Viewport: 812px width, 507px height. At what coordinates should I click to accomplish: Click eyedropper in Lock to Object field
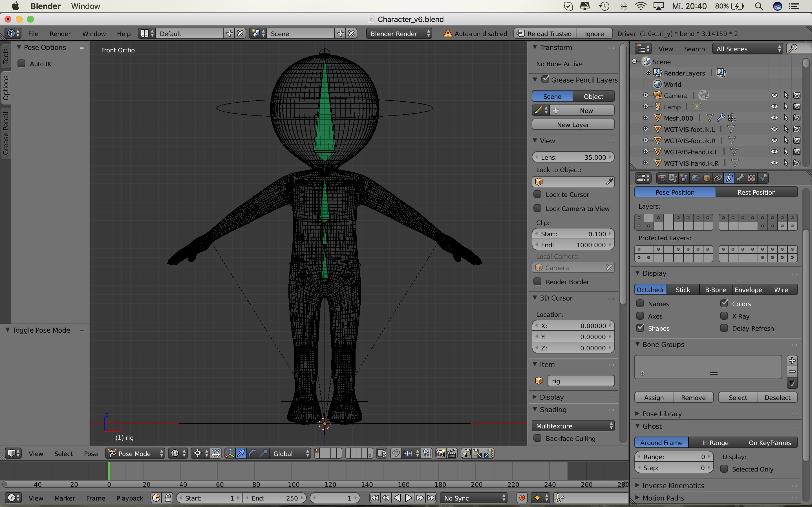pos(609,182)
